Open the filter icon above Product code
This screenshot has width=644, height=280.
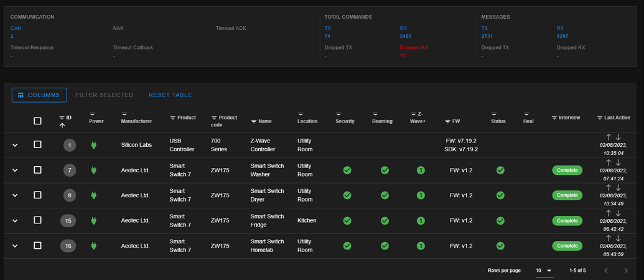point(215,118)
